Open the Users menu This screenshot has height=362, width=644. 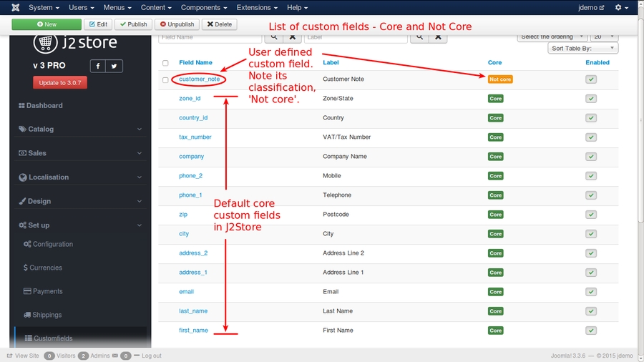tap(82, 7)
